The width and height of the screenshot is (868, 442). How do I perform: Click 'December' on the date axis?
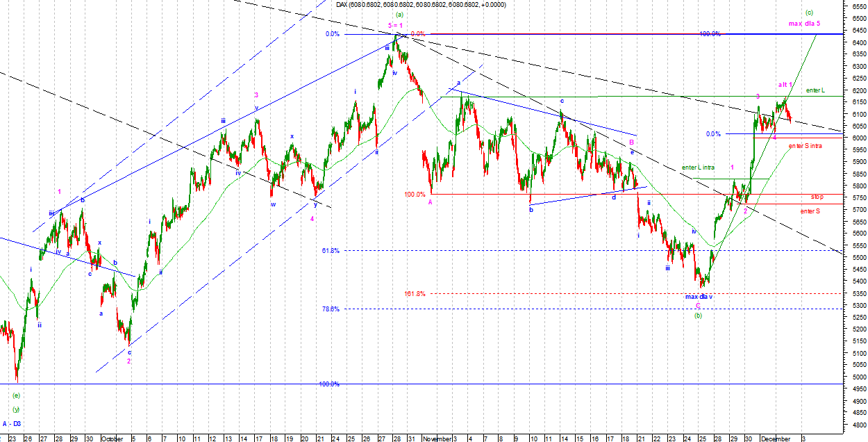(x=775, y=439)
